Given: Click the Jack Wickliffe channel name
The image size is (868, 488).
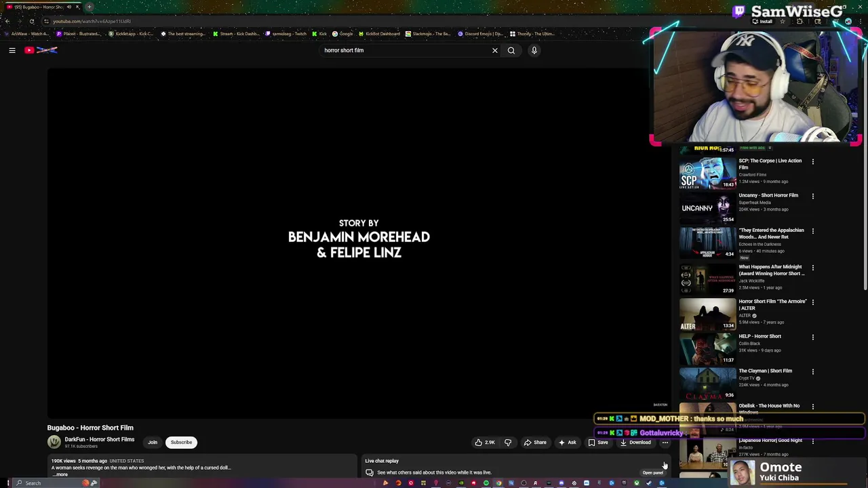Looking at the screenshot, I should [x=751, y=281].
